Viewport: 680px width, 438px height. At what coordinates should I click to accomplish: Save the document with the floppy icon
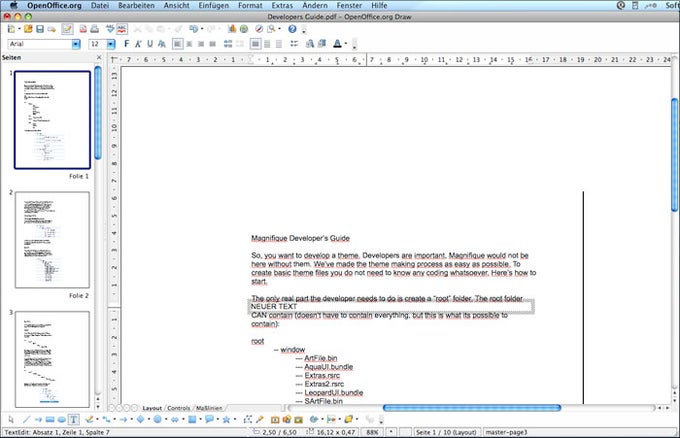point(40,29)
